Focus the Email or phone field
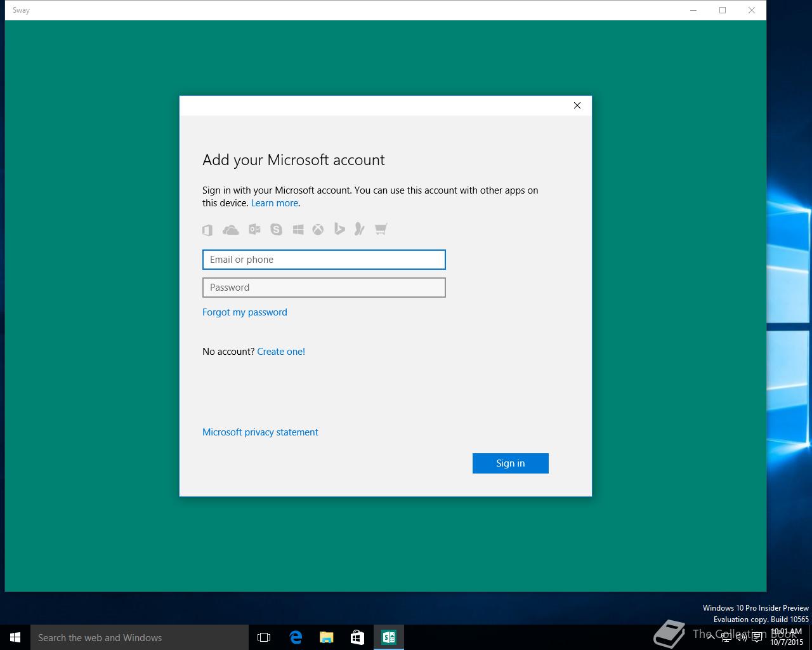812x650 pixels. point(324,260)
